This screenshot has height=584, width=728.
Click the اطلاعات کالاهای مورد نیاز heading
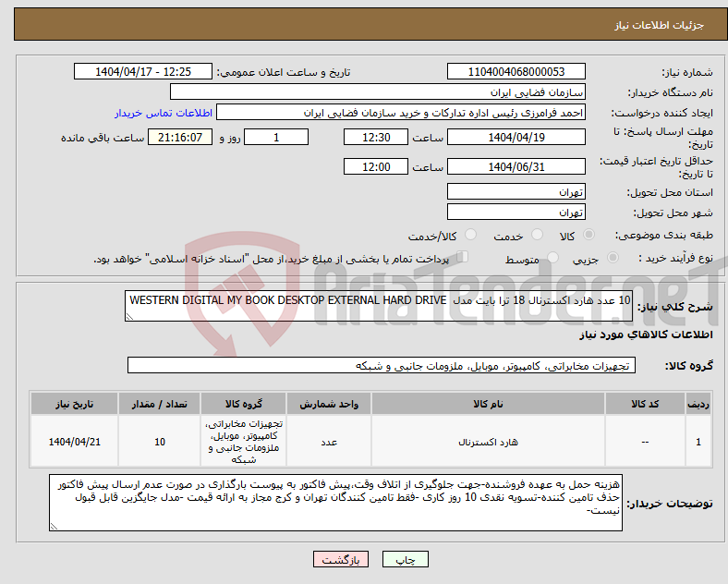[646, 335]
